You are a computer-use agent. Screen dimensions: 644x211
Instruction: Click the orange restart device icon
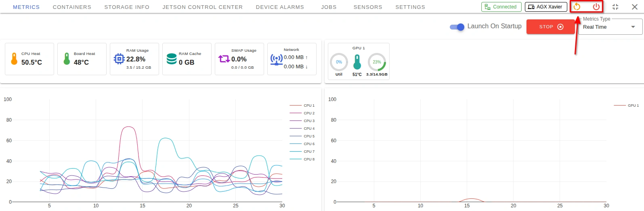coord(577,7)
